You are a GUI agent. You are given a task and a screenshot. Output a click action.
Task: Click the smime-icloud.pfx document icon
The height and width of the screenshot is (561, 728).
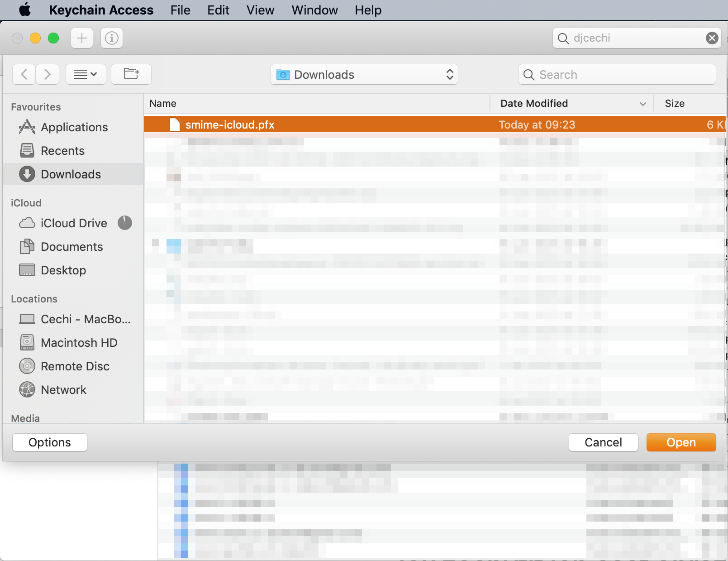click(x=174, y=125)
